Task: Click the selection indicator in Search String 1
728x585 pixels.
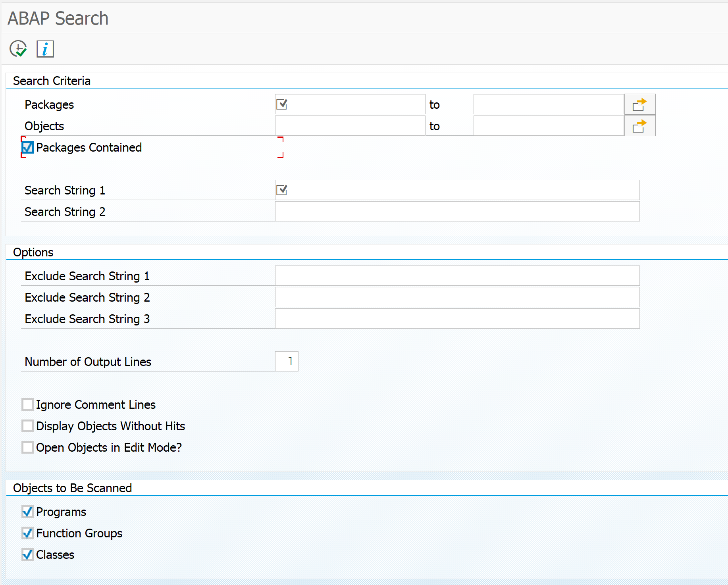Action: click(281, 190)
